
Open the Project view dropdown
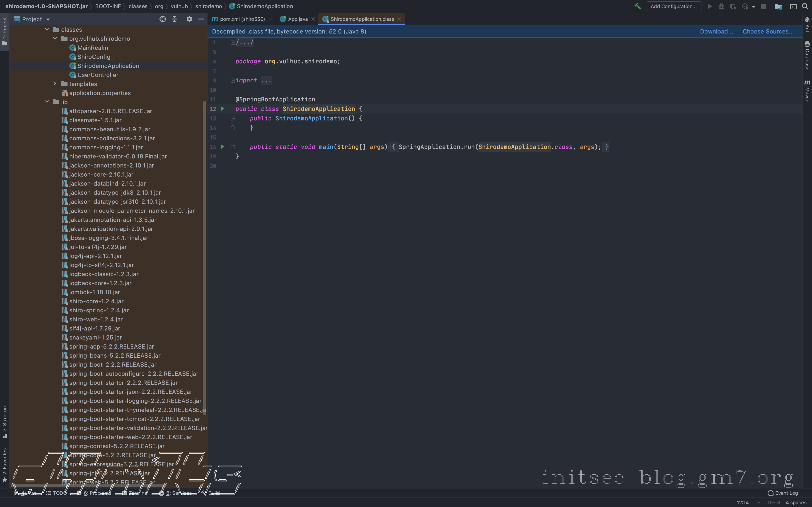(48, 19)
